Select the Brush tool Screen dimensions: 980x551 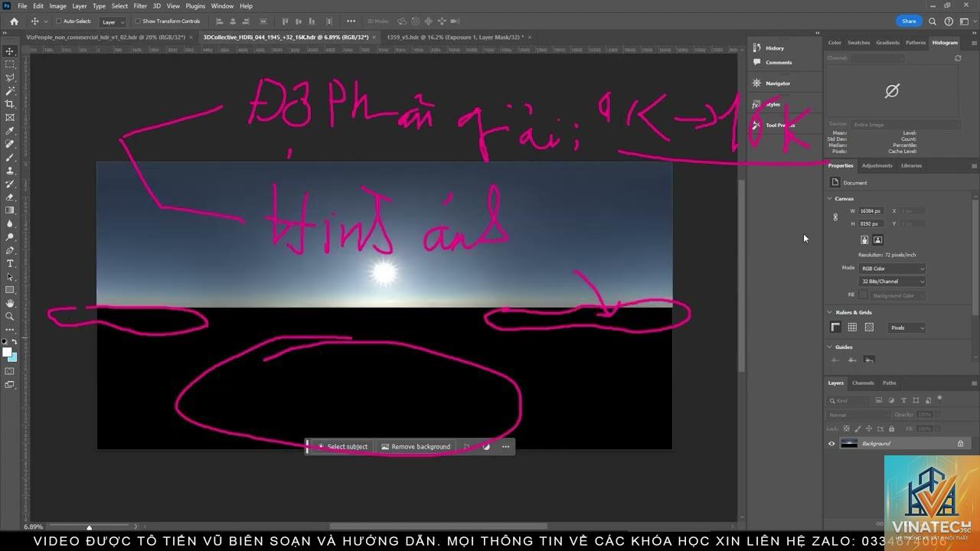pos(10,157)
